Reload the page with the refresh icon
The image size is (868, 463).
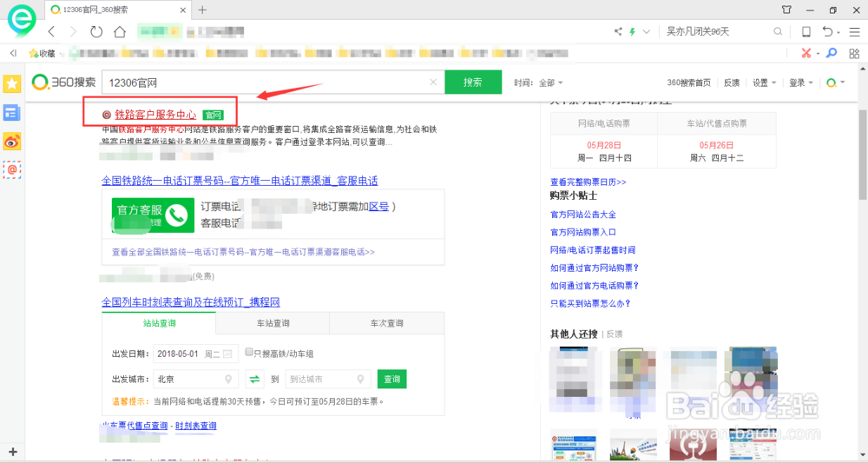tap(96, 31)
